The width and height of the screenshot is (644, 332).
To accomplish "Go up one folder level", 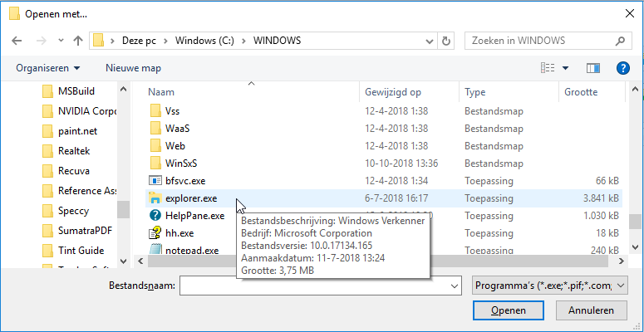I will [78, 41].
